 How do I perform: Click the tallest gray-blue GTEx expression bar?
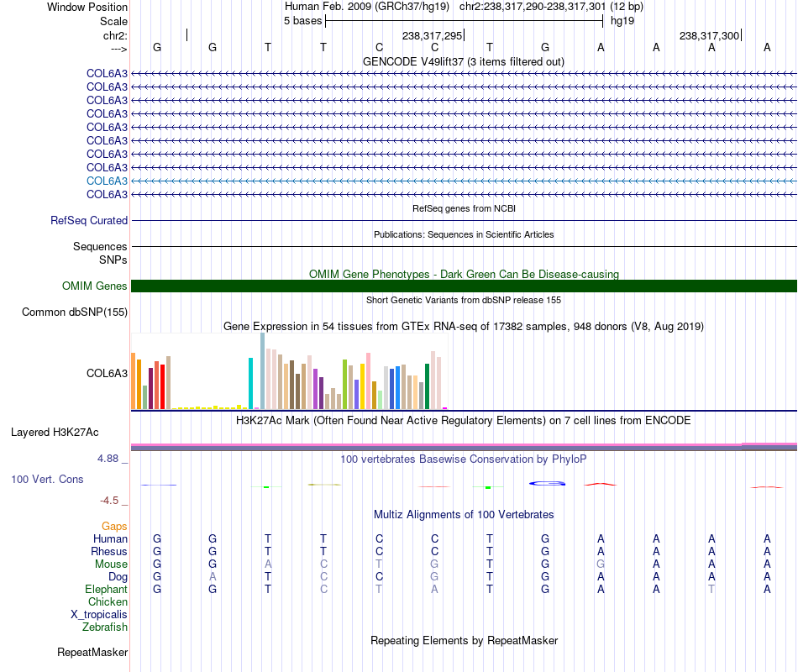[x=263, y=370]
